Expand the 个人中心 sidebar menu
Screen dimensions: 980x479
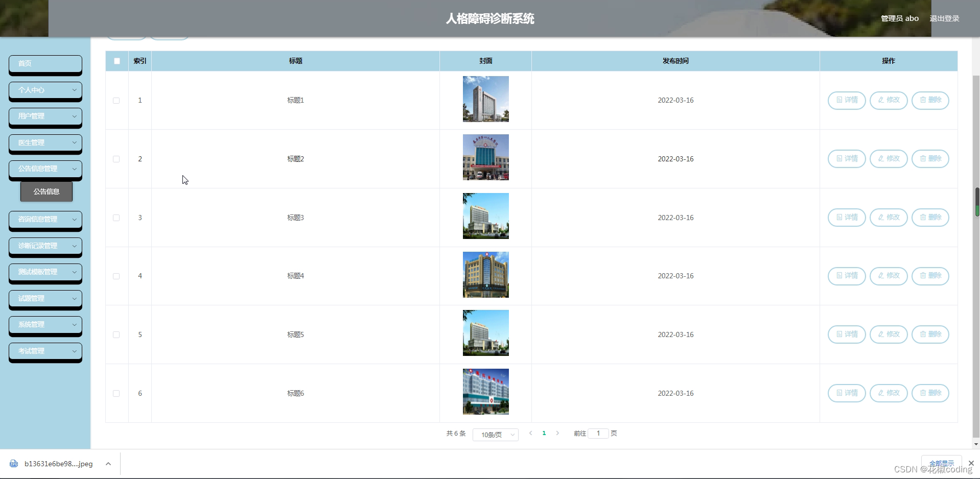(x=45, y=90)
